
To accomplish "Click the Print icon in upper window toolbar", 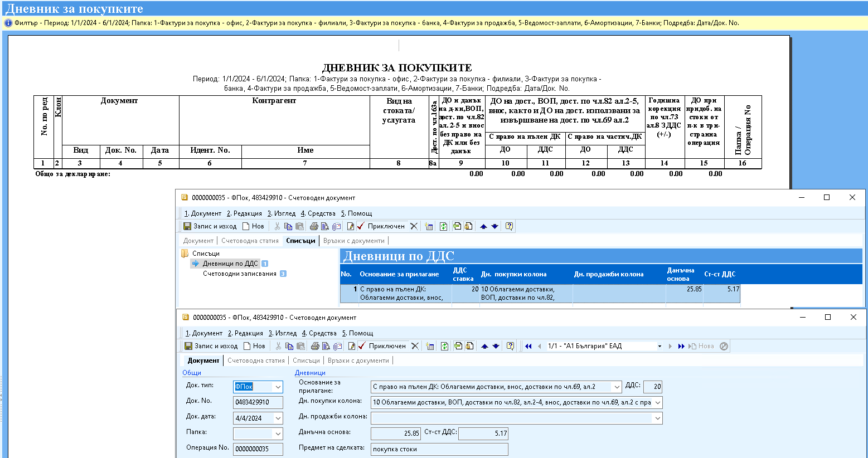I will click(314, 226).
